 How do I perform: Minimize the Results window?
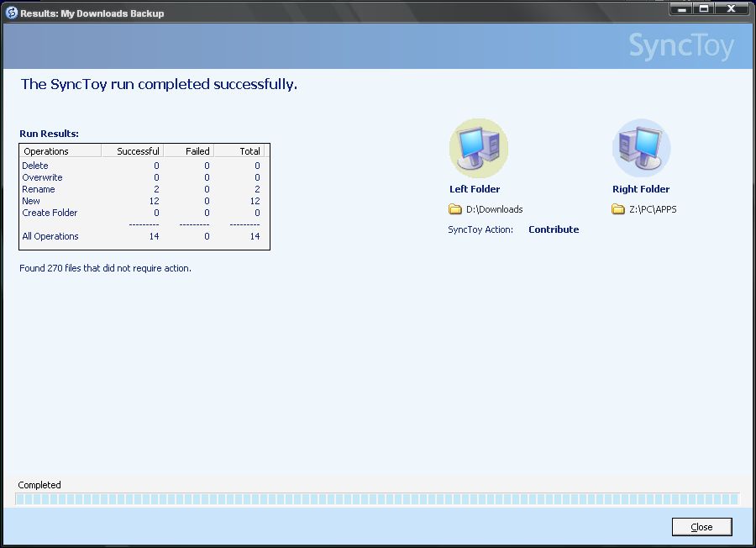click(681, 8)
